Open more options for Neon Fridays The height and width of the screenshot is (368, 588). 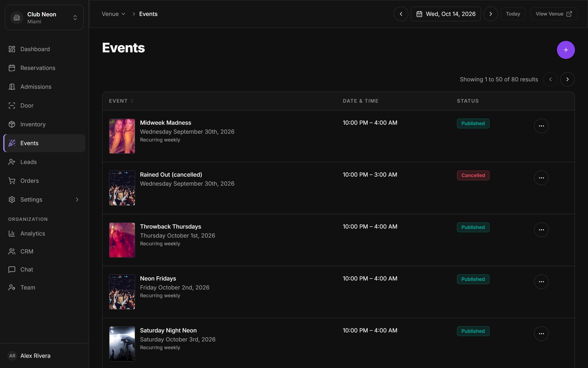click(541, 282)
